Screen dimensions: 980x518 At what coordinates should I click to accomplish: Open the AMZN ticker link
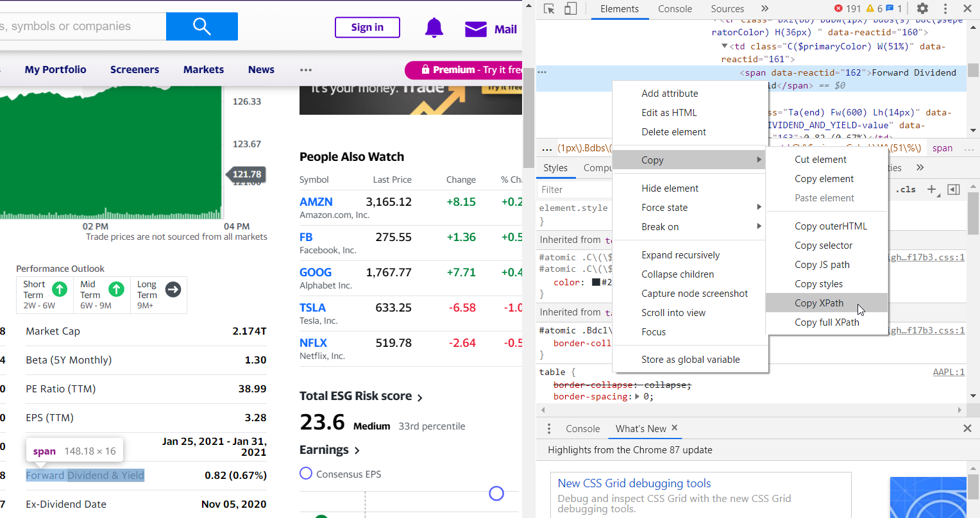click(316, 201)
